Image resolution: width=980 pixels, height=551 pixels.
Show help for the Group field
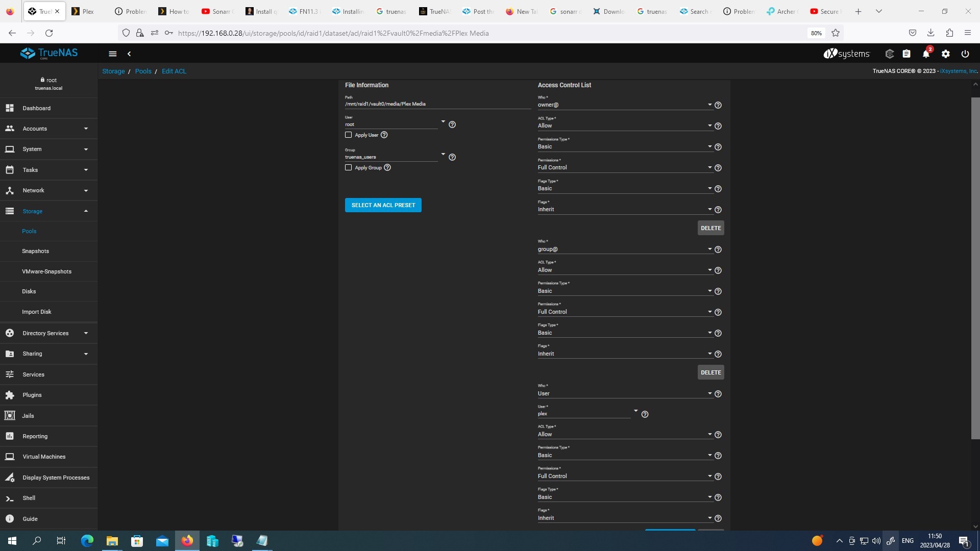452,157
